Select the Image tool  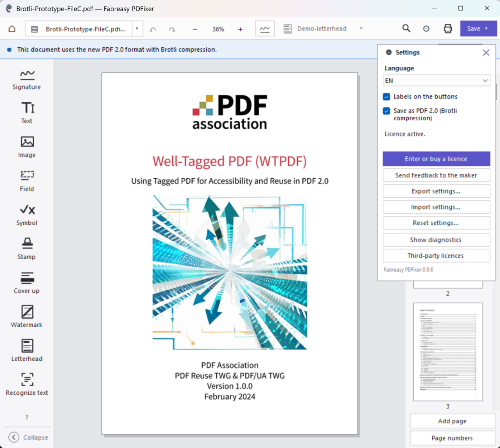click(x=27, y=147)
